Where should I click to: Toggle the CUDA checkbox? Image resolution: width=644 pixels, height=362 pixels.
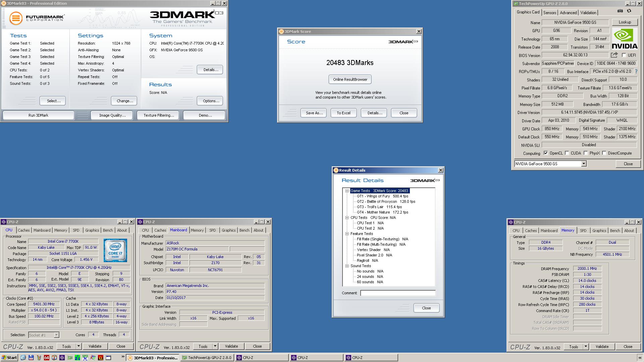[x=567, y=153]
